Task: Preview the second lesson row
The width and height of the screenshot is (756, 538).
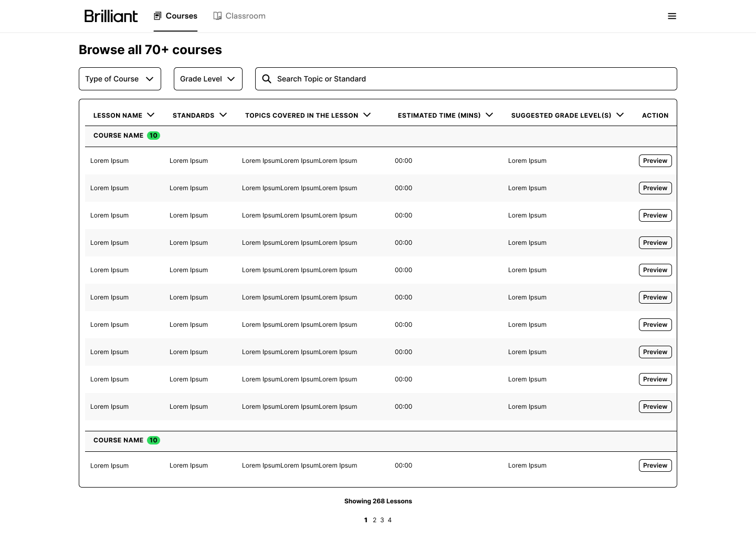Action: (655, 188)
